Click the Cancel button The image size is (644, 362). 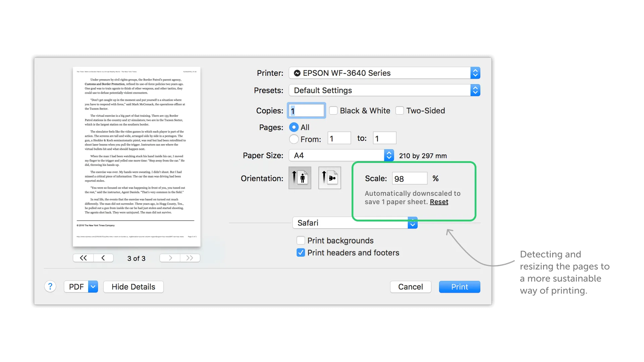[x=410, y=287]
